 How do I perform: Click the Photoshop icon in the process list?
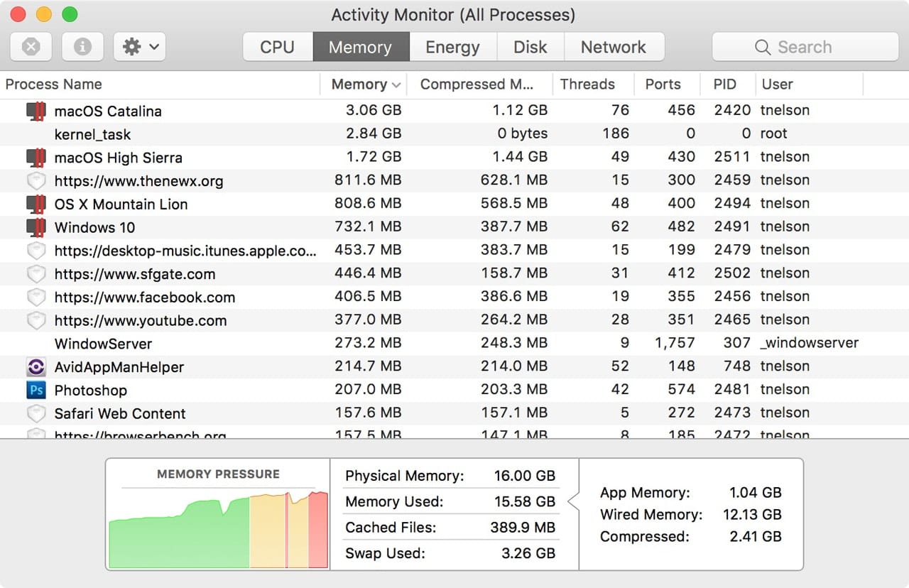click(x=38, y=390)
